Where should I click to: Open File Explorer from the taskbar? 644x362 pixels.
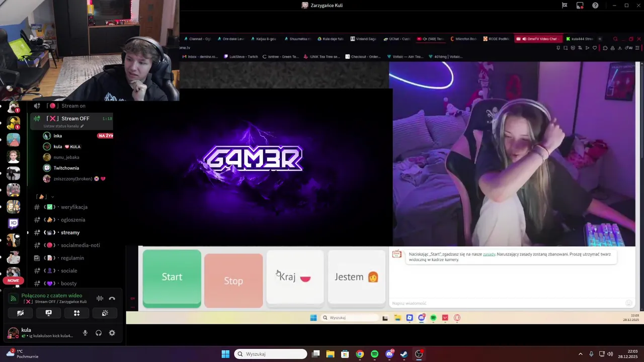click(330, 354)
